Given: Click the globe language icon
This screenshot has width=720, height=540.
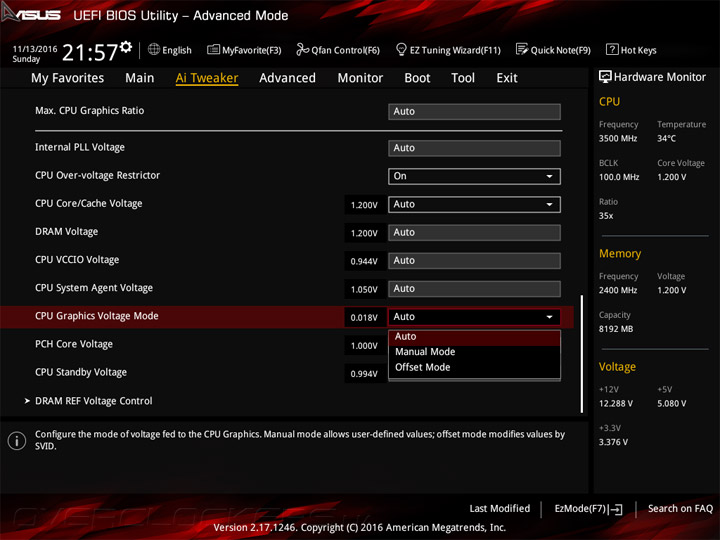Looking at the screenshot, I should 154,50.
